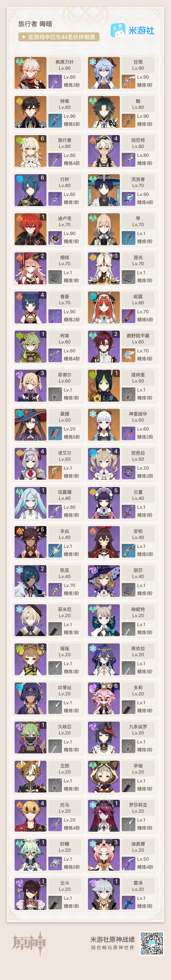Click the 在游戏中已与44名伙伴相遇 banner
The image size is (171, 980).
[59, 37]
